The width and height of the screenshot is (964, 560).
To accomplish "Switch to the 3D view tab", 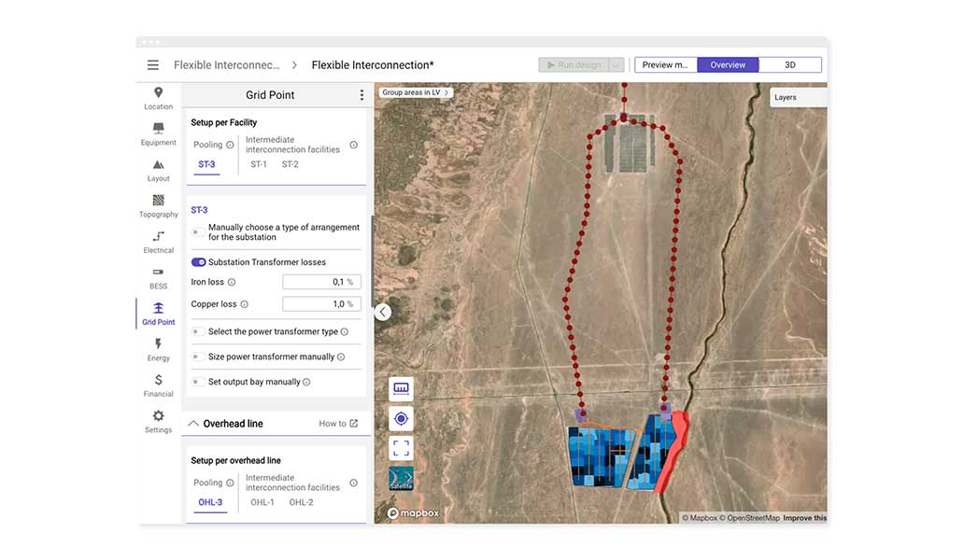I will pyautogui.click(x=789, y=65).
